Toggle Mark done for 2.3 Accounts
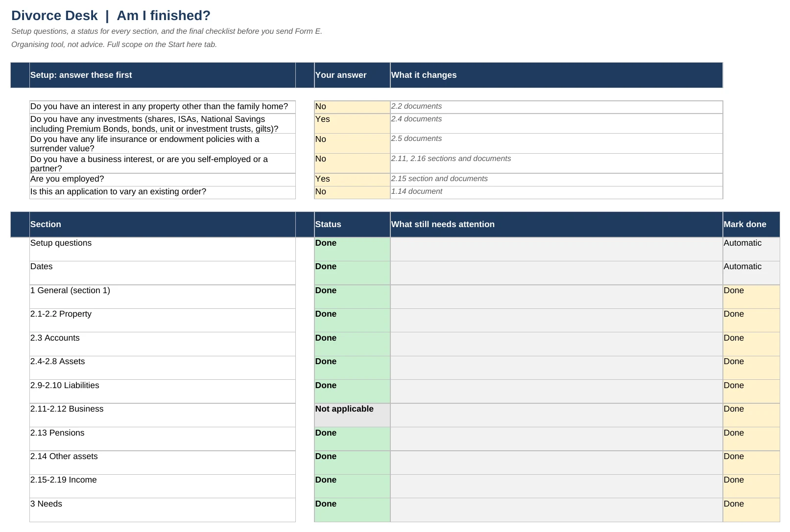This screenshot has width=790, height=532. (751, 344)
